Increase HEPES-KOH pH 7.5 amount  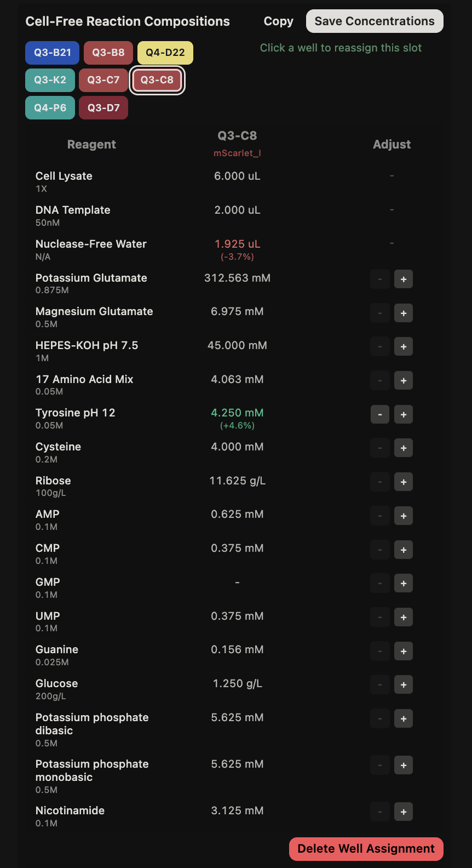pos(404,347)
